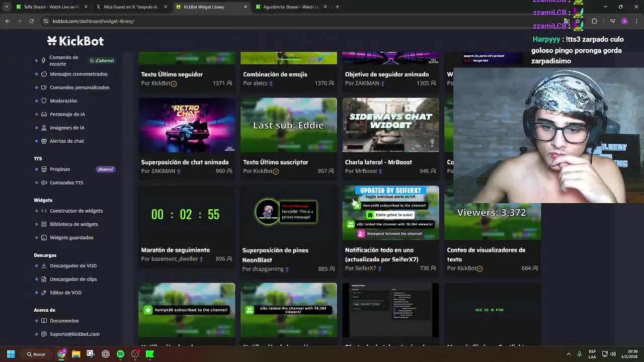Reload the page in the browser
This screenshot has height=362, width=644.
click(31, 21)
